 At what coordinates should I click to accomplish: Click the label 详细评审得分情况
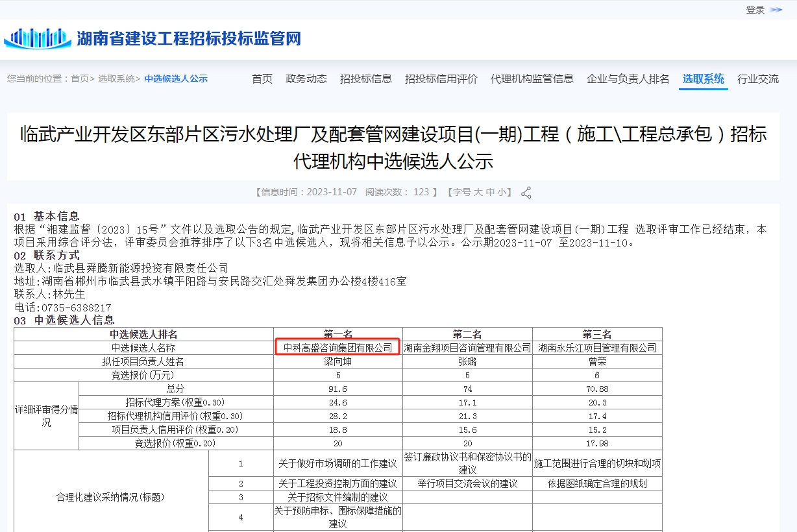pos(46,416)
